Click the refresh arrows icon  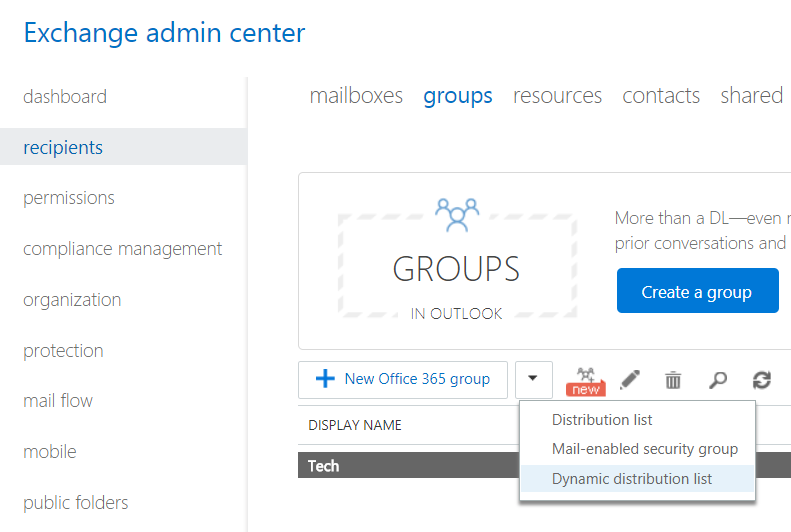click(762, 380)
